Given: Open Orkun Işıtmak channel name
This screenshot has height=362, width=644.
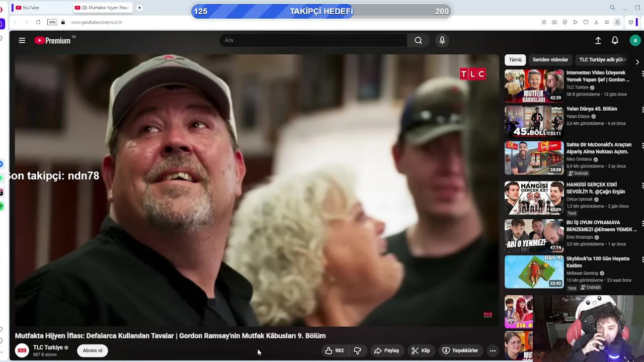Looking at the screenshot, I should click(x=580, y=199).
